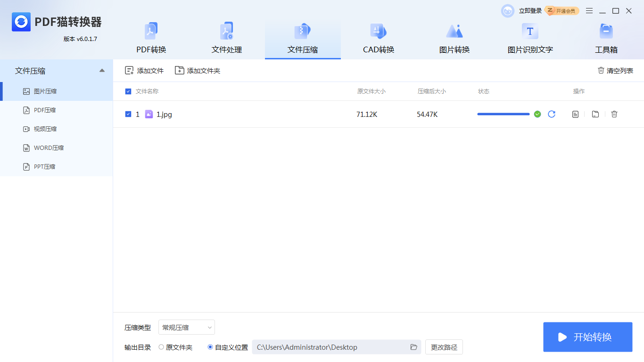Click the 添加文件夹 button

point(198,71)
